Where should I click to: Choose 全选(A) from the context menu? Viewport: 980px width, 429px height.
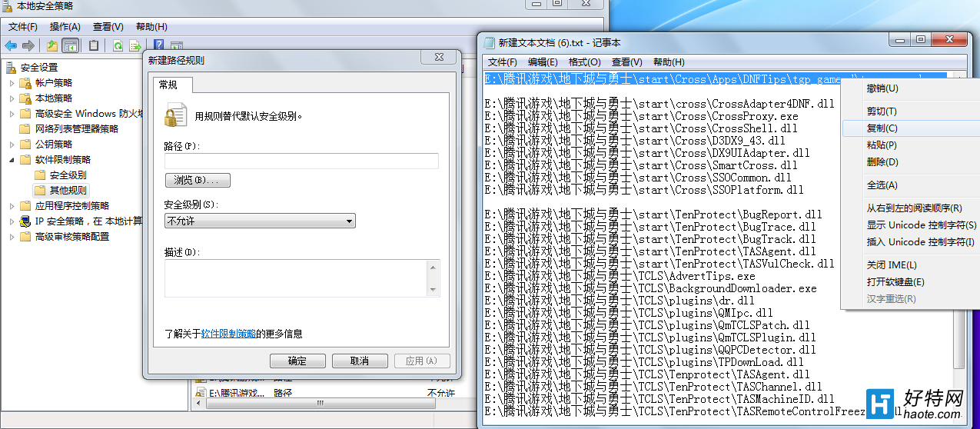[x=909, y=185]
